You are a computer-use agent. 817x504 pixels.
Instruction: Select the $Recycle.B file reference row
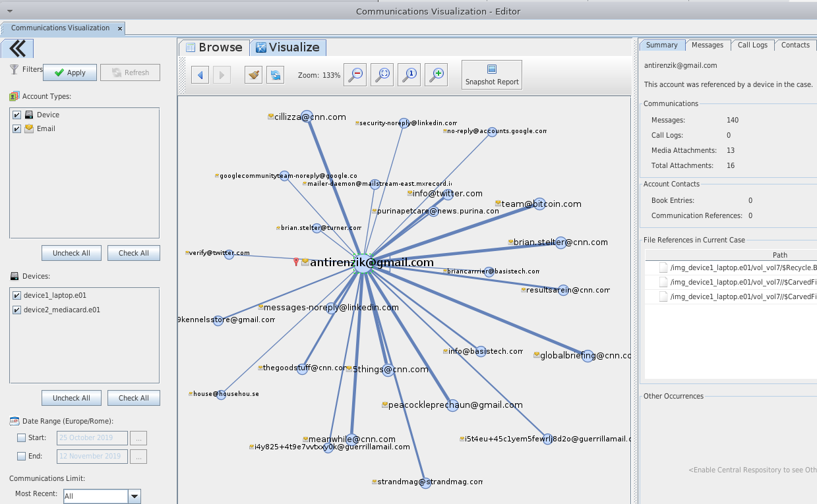[731, 268]
